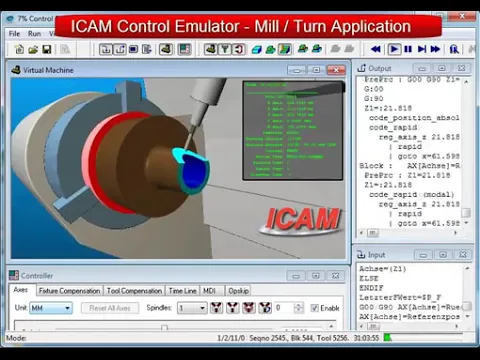Image resolution: width=480 pixels, height=360 pixels.
Task: Click the funnel filter toolbar icon
Action: click(225, 49)
